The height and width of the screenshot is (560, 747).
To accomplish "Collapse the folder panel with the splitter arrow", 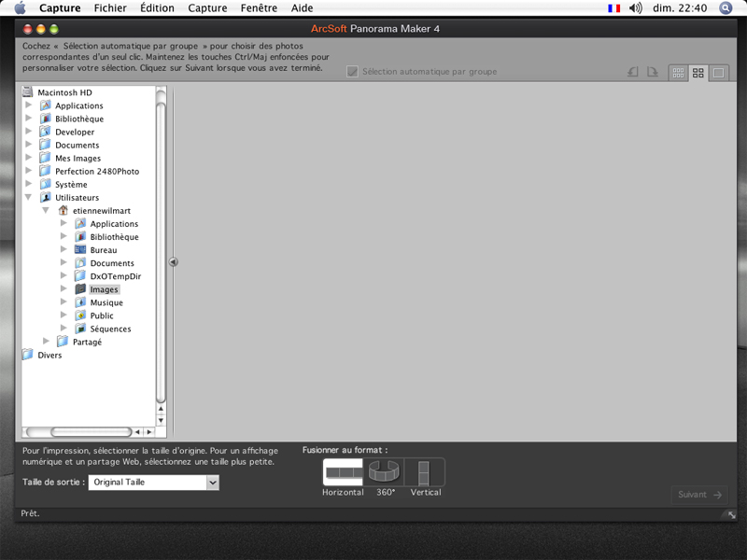I will [174, 262].
